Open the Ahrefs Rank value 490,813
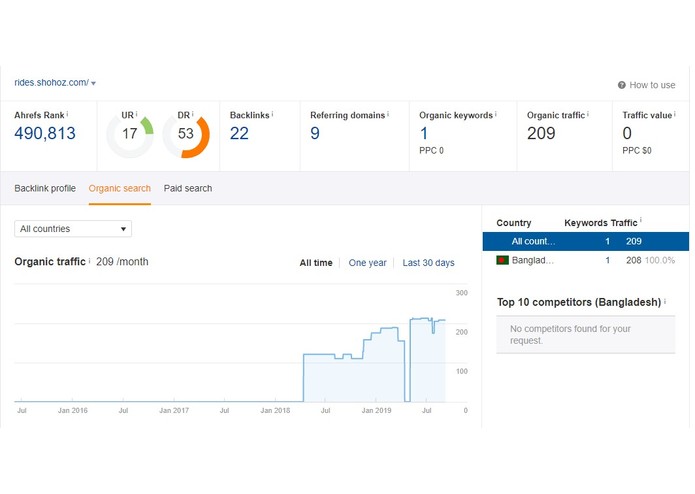This screenshot has width=695, height=494. tap(45, 133)
